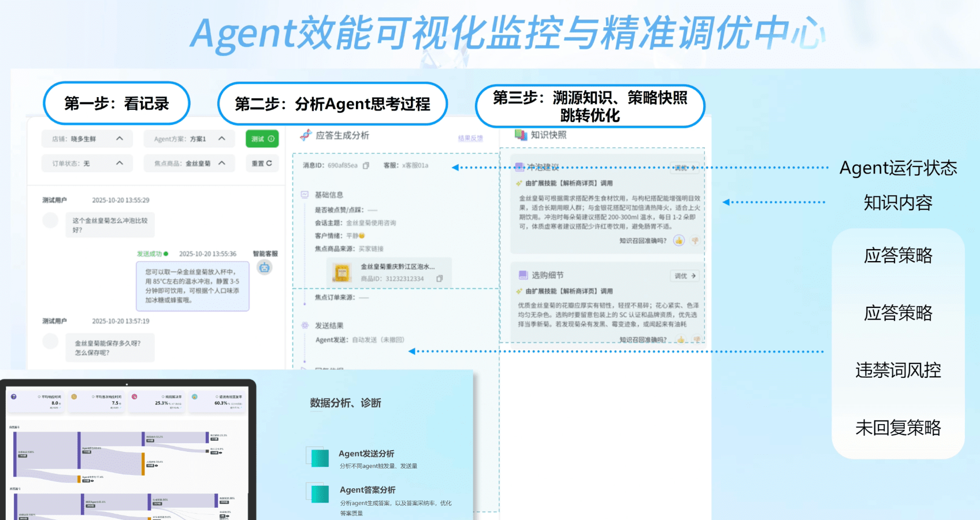Open the 店铺 晓多生鲜 dropdown
Image resolution: width=980 pixels, height=520 pixels.
[x=87, y=139]
